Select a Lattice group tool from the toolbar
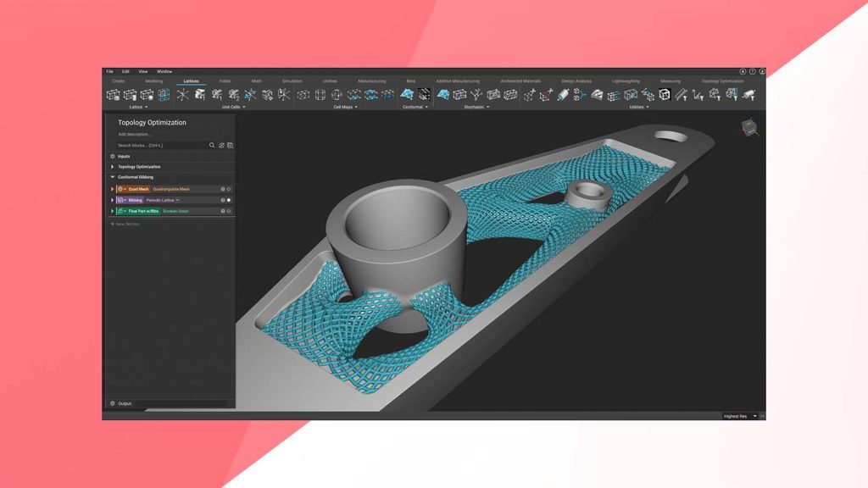The image size is (868, 488). click(115, 96)
